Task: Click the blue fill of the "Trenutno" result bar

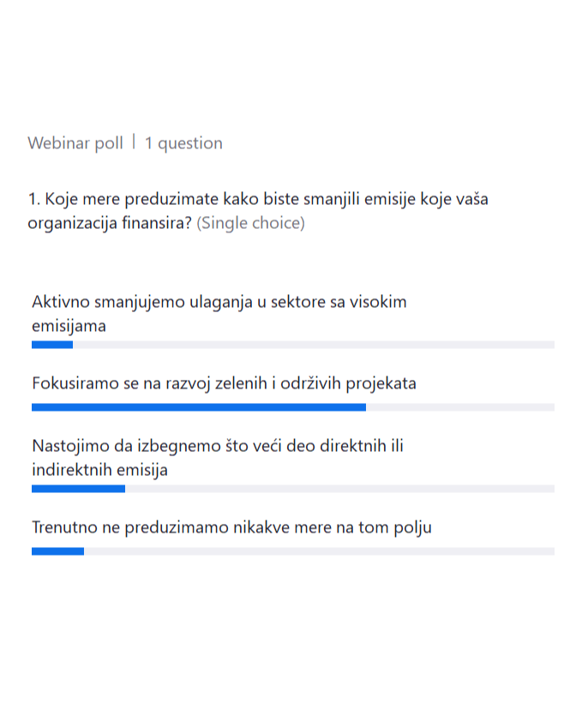Action: [57, 551]
